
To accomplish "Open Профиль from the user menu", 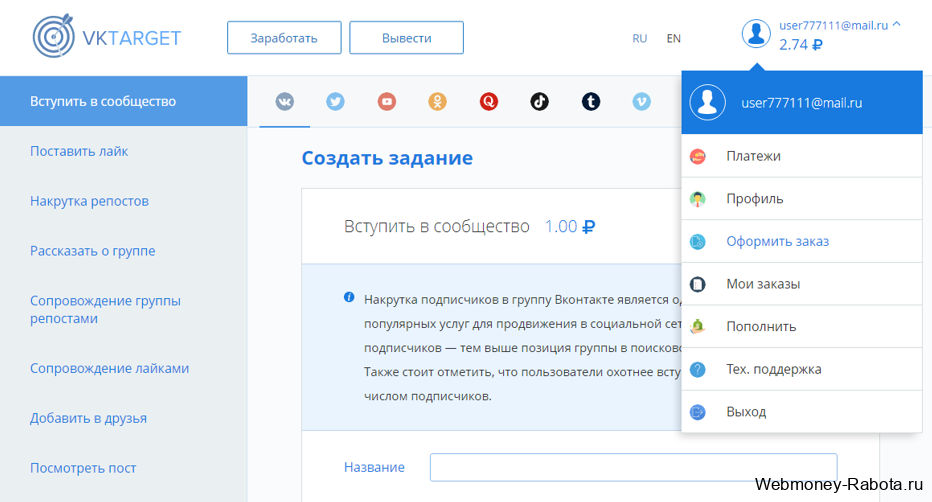I will [802, 198].
